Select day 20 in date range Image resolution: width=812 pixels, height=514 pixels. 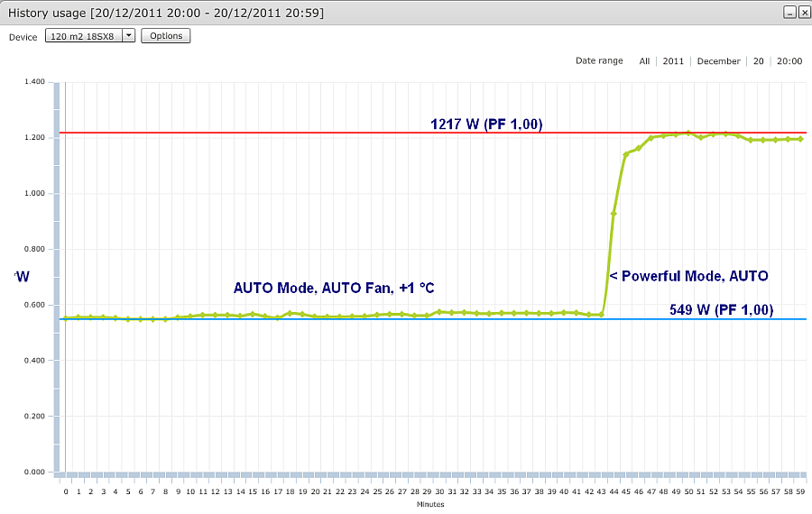click(x=759, y=61)
